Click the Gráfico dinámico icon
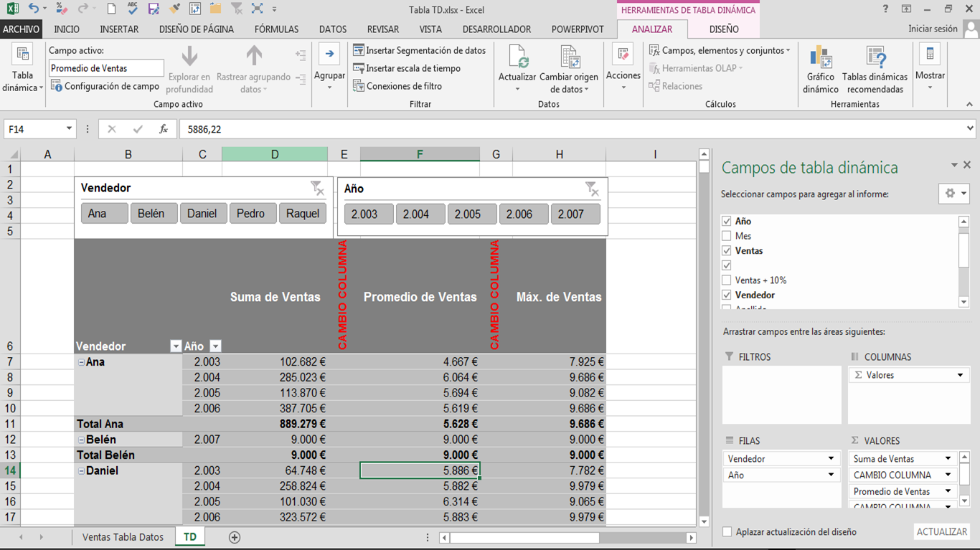Image resolution: width=980 pixels, height=550 pixels. [820, 58]
